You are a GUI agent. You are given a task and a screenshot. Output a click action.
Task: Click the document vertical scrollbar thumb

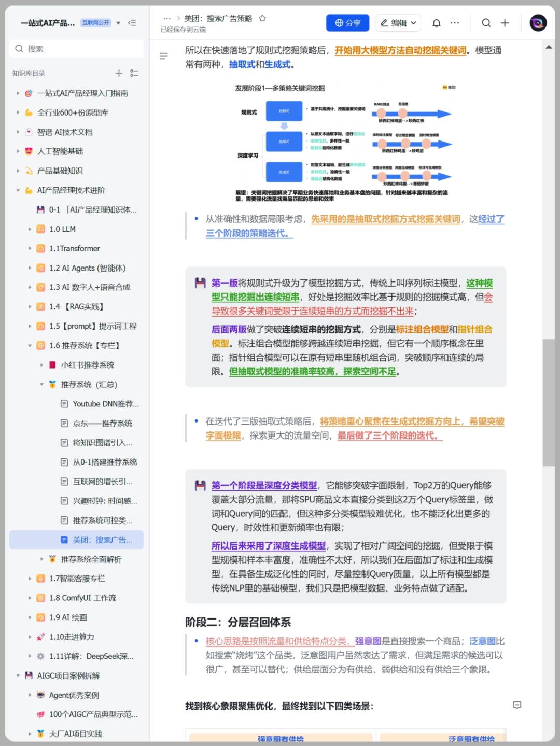pos(549,402)
